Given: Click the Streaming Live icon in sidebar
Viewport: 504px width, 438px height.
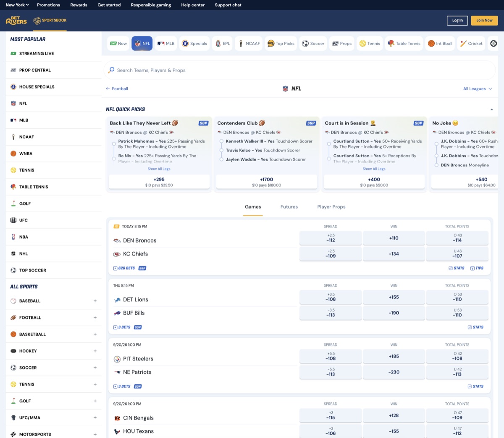Looking at the screenshot, I should 13,53.
